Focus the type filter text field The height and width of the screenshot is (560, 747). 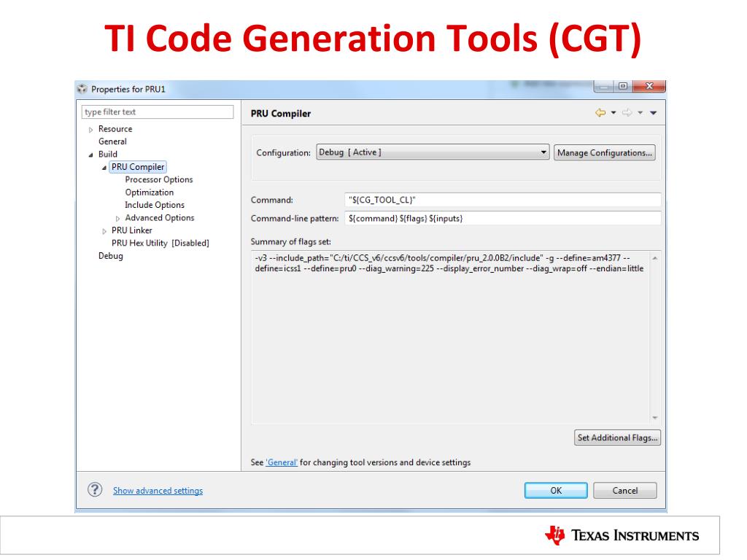[x=158, y=112]
